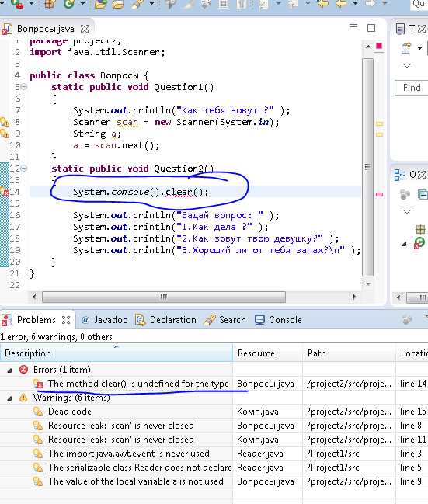Click the Search flashlight toolbar icon
This screenshot has width=428, height=504.
pos(138,4)
